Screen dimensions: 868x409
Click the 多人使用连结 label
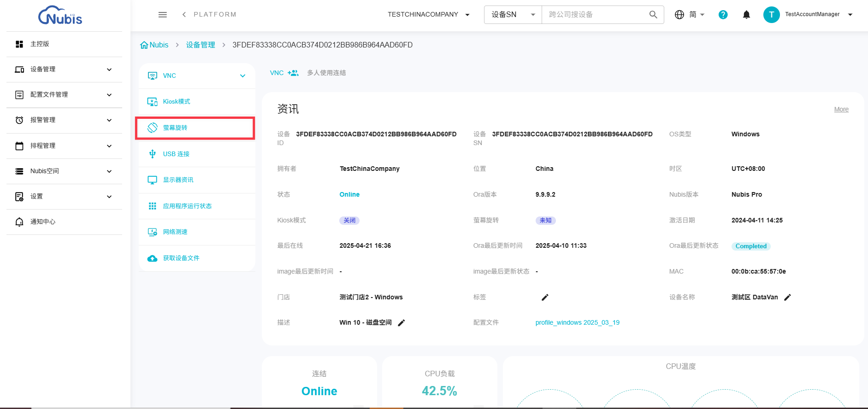pyautogui.click(x=326, y=73)
